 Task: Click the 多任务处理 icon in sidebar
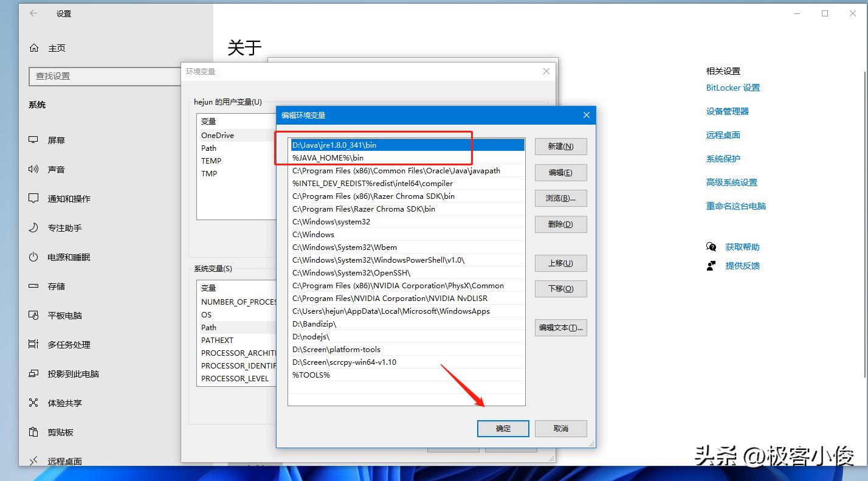coord(33,344)
